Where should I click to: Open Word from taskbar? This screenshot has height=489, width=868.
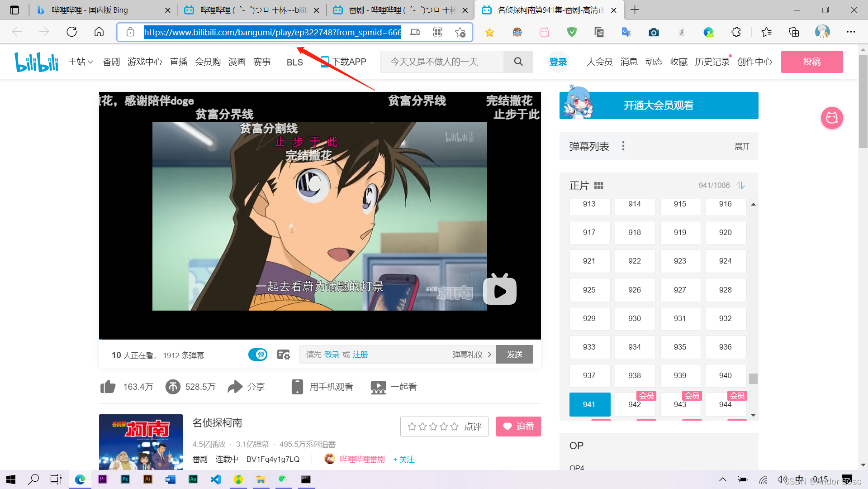tap(171, 479)
